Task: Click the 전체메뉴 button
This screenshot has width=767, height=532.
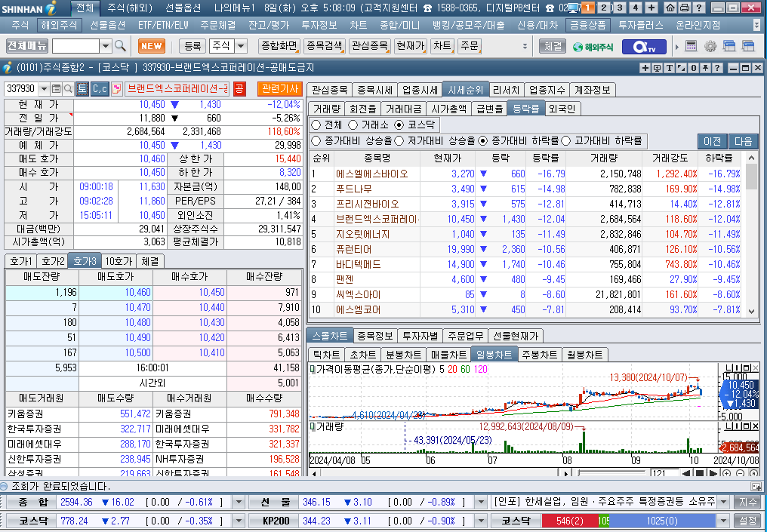Action: (x=27, y=46)
